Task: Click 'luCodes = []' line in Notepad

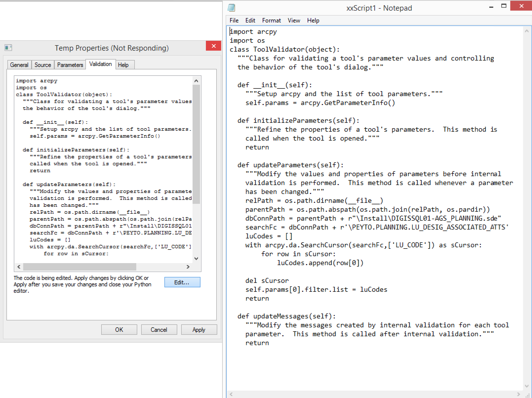Action: 269,236
